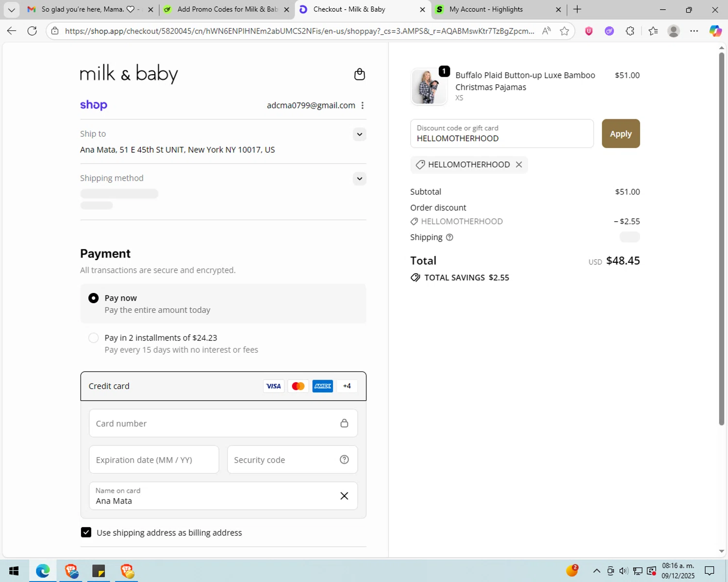Click the Visa card logo
Viewport: 728px width, 582px height.
click(x=273, y=386)
